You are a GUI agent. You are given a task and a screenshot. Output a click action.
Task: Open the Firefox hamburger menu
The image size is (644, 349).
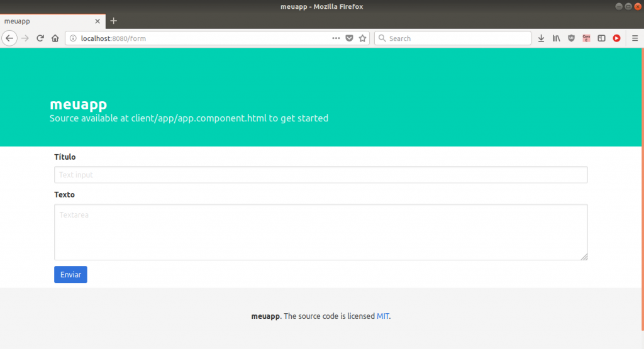coord(635,38)
